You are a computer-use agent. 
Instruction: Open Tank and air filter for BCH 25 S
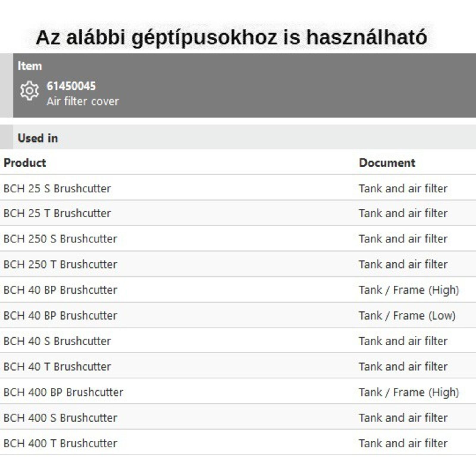coord(403,188)
